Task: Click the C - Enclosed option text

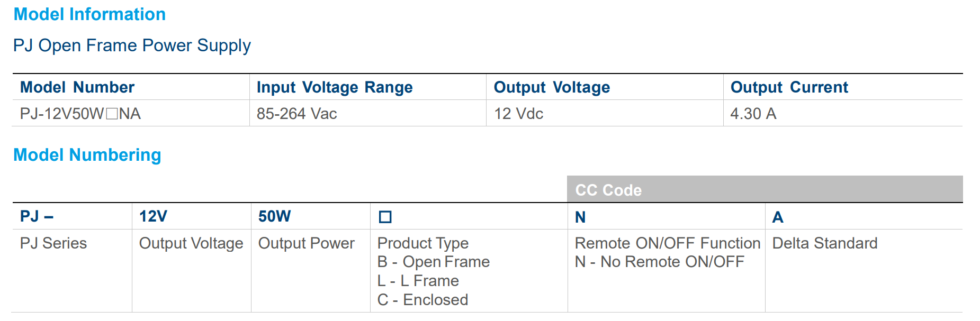Action: (x=422, y=300)
